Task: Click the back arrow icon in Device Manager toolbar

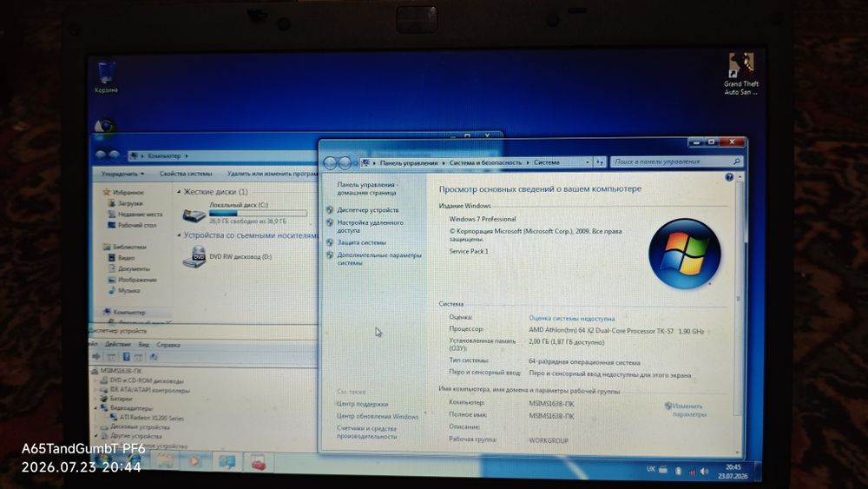Action: tap(97, 357)
